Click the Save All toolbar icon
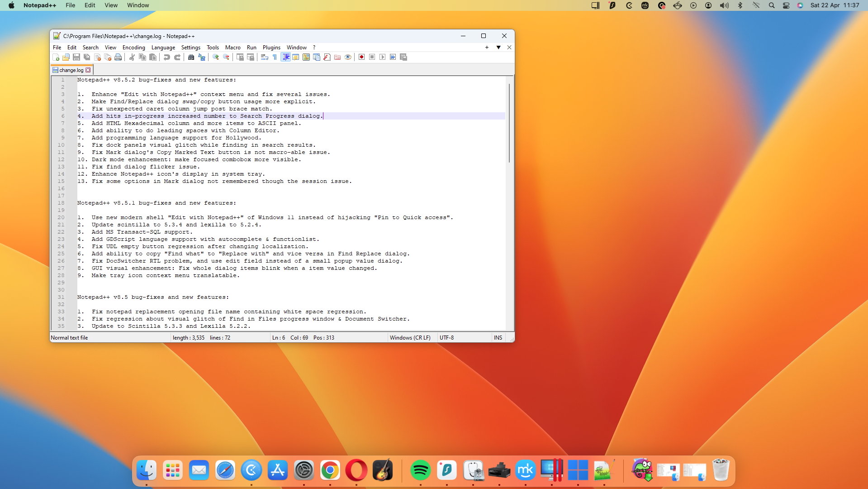 [87, 57]
